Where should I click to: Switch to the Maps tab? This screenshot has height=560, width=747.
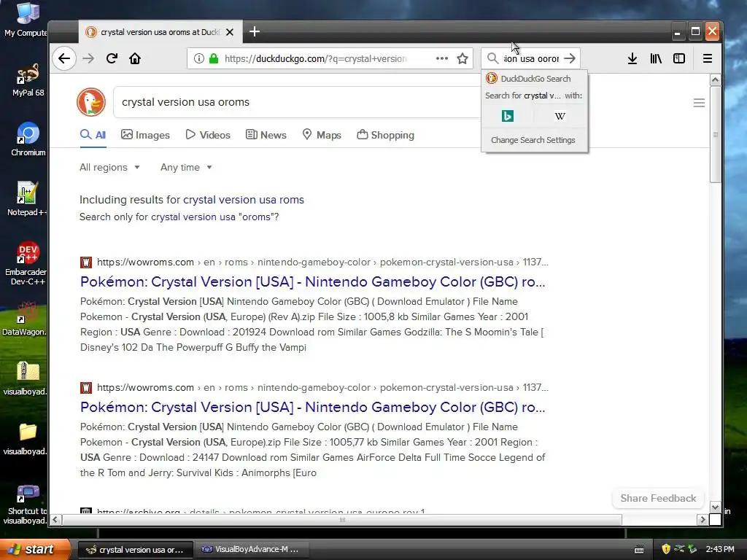(x=322, y=135)
